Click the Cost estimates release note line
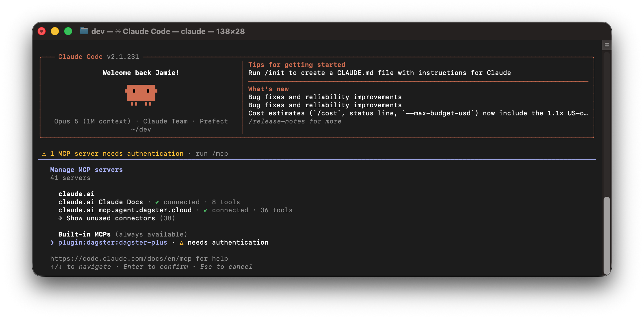 tap(418, 113)
